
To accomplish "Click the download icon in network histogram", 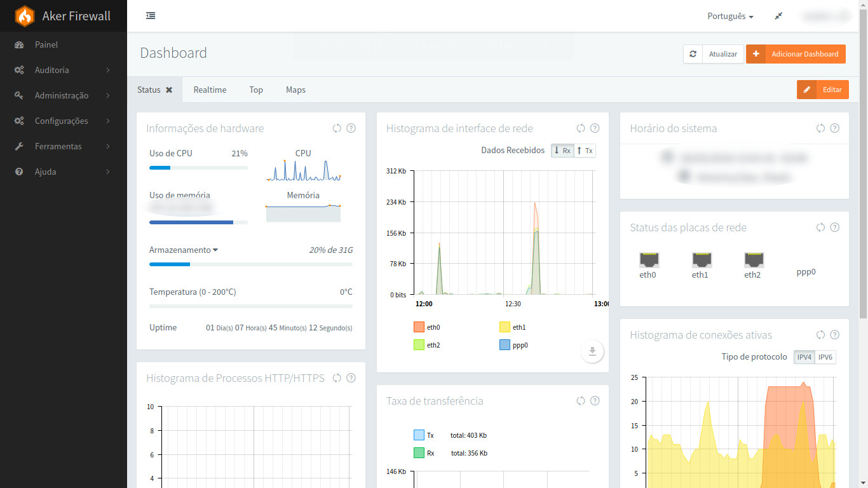I will point(592,351).
